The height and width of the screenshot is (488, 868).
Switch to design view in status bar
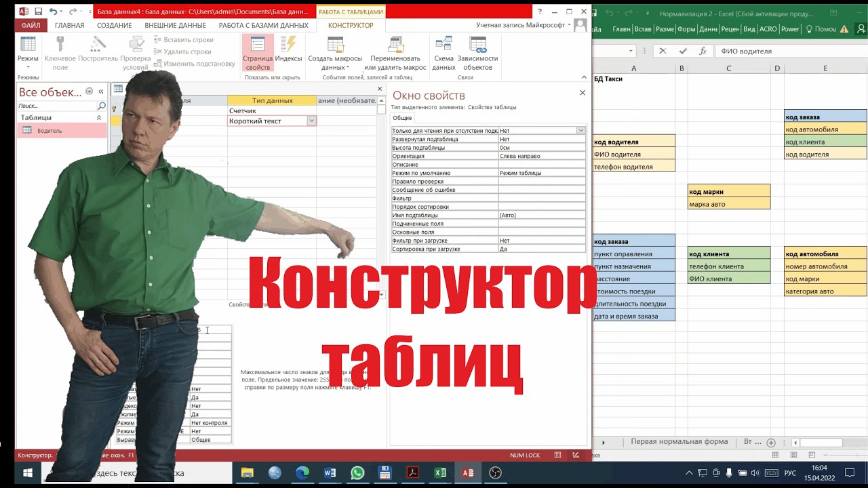coord(576,455)
